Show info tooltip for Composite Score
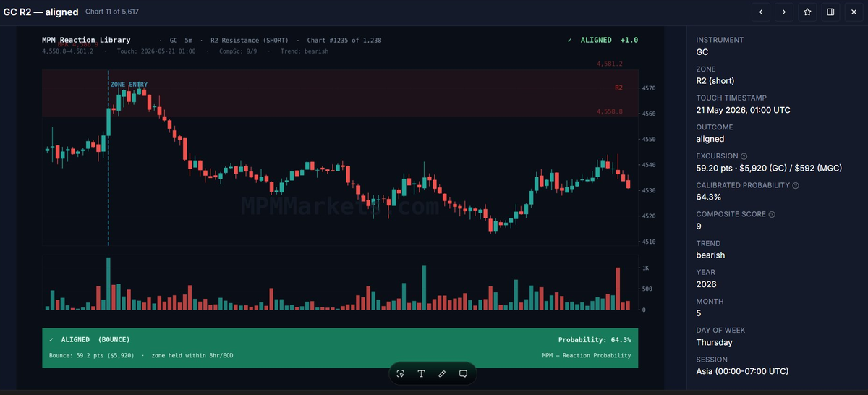Image resolution: width=868 pixels, height=395 pixels. 772,214
